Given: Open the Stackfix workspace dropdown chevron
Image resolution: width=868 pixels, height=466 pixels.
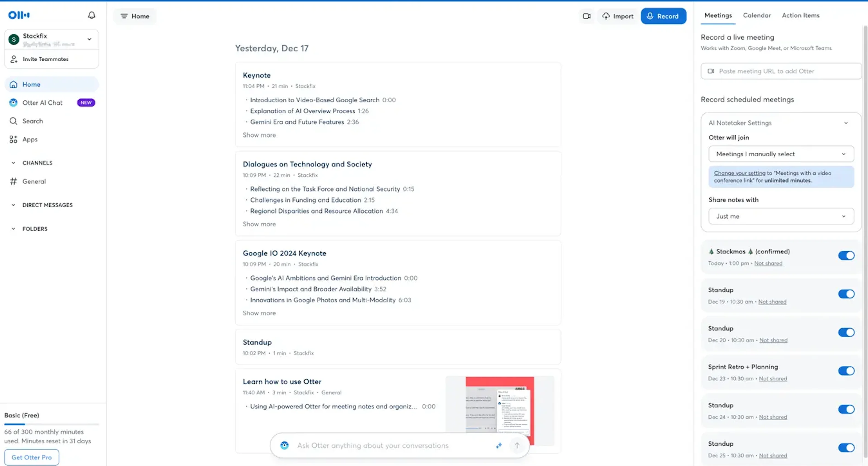Looking at the screenshot, I should tap(89, 39).
